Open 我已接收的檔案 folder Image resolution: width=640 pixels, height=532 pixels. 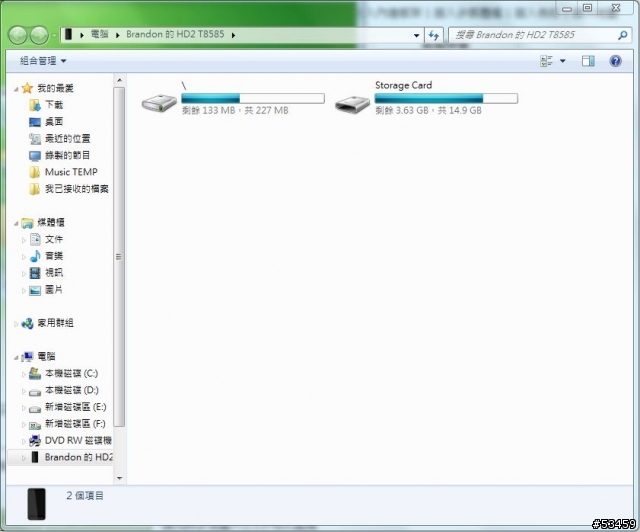[x=77, y=189]
